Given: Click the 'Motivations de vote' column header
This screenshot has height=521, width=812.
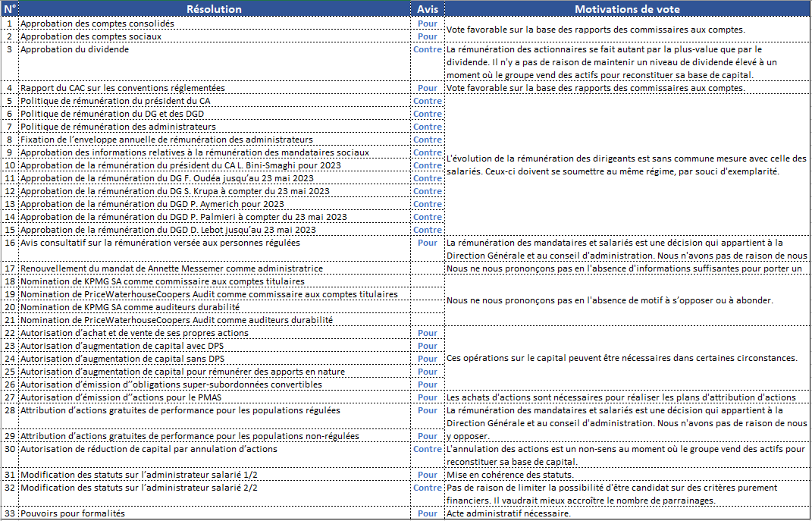Looking at the screenshot, I should (627, 9).
